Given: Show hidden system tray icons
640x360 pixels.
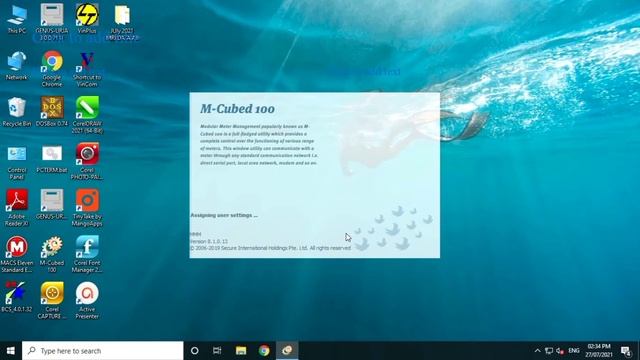Looking at the screenshot, I should [538, 351].
